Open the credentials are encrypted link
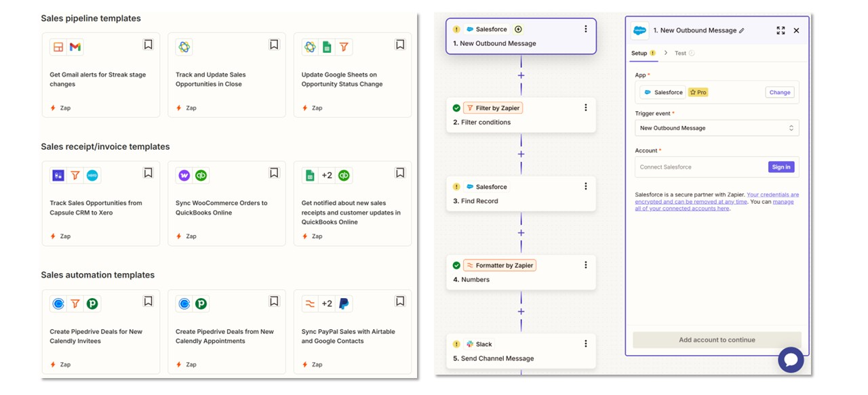Screen dimensions: 868x395 point(717,198)
